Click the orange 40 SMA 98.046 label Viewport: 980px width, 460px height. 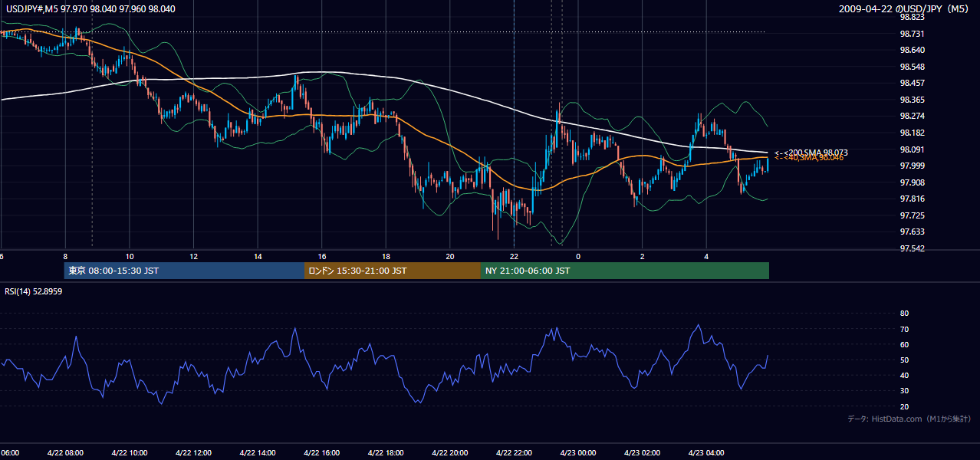[x=809, y=158]
